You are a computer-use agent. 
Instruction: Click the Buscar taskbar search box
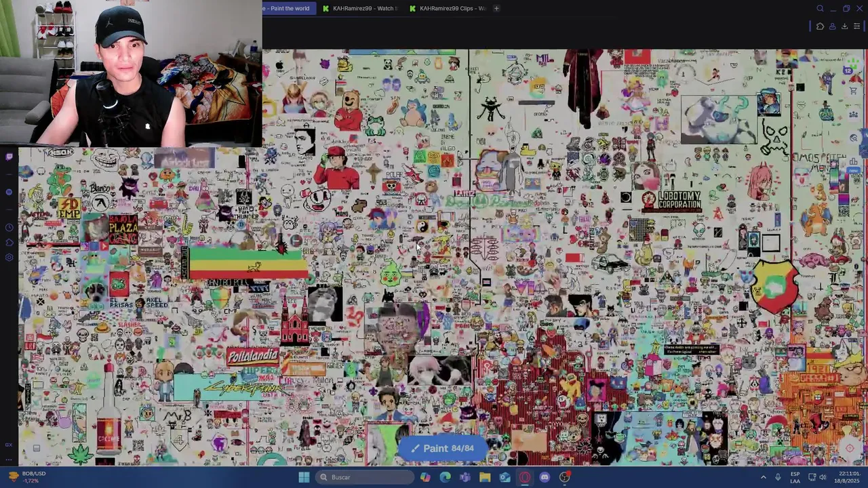point(366,477)
